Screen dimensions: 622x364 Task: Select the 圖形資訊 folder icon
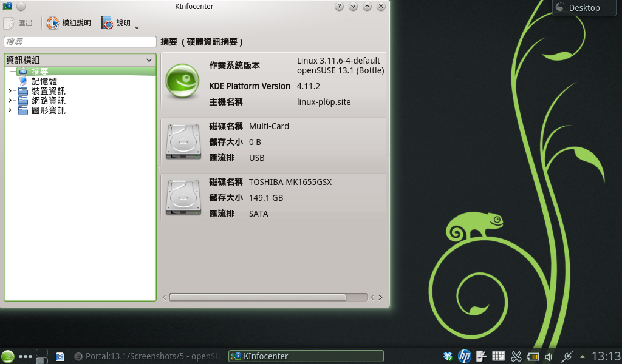click(23, 110)
